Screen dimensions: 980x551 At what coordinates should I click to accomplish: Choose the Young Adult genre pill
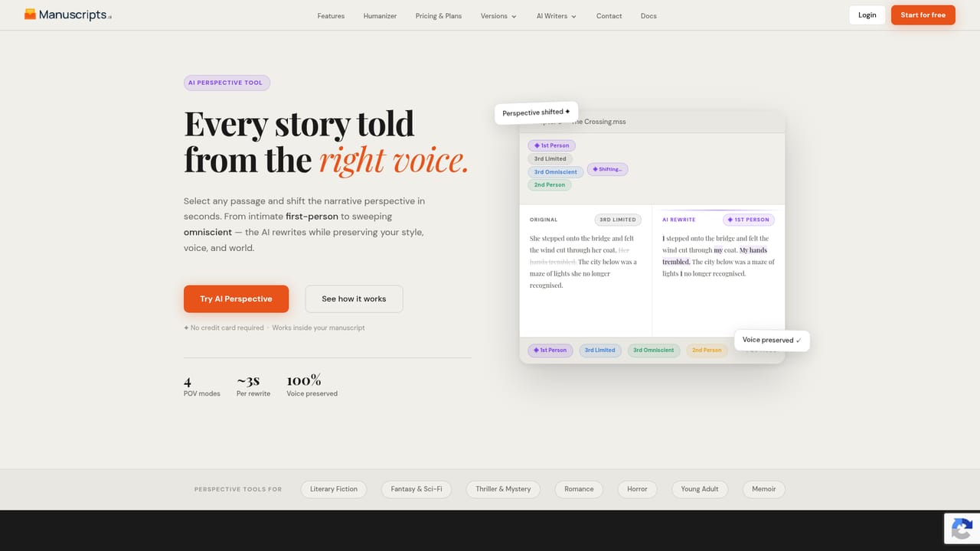click(x=700, y=489)
